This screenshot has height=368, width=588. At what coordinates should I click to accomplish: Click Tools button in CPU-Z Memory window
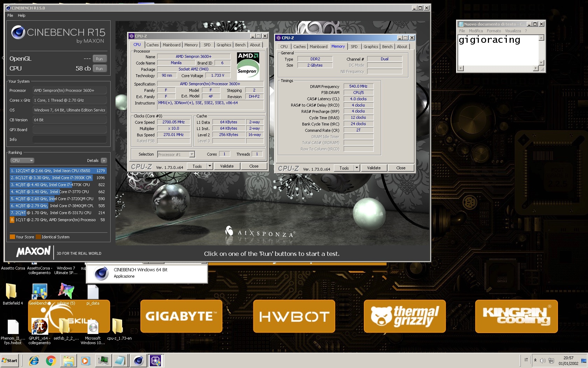[x=344, y=168]
